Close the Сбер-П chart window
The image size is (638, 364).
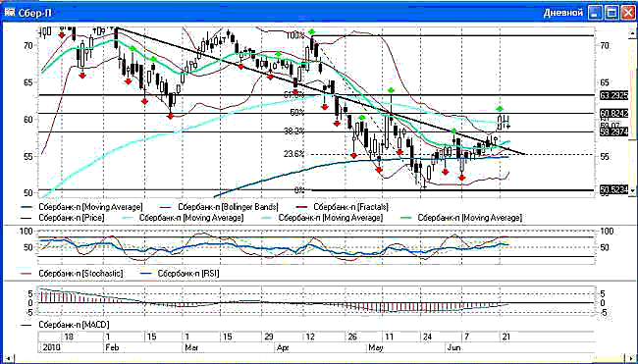click(x=627, y=13)
